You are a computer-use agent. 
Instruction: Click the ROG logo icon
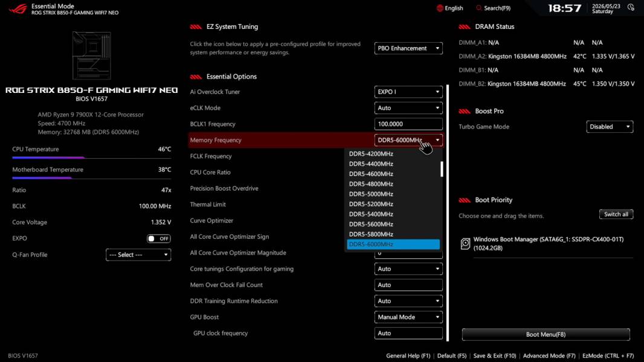pos(18,8)
